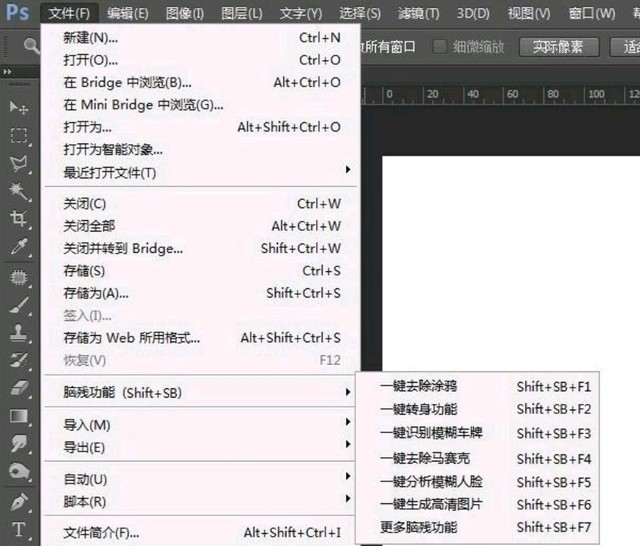Select the History Brush tool

19,360
